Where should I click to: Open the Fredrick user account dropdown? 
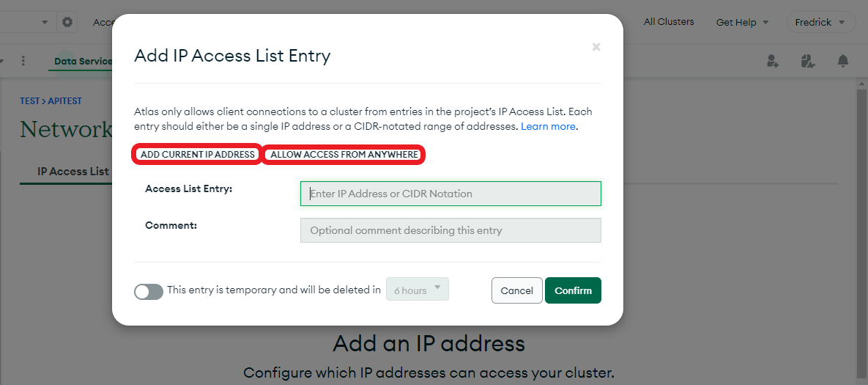(x=820, y=22)
